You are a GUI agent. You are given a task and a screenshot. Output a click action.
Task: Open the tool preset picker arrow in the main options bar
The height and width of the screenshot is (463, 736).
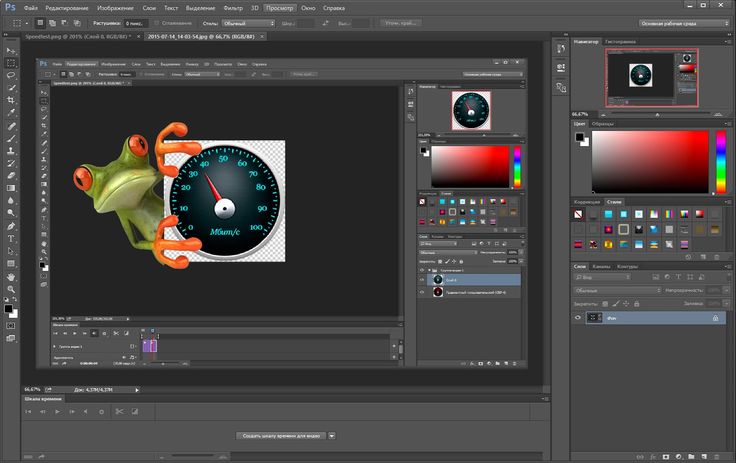point(27,23)
